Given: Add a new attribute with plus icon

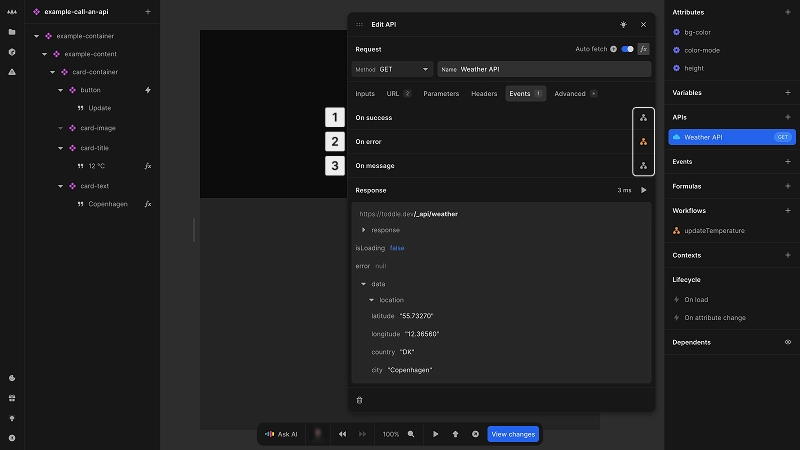Looking at the screenshot, I should 788,12.
